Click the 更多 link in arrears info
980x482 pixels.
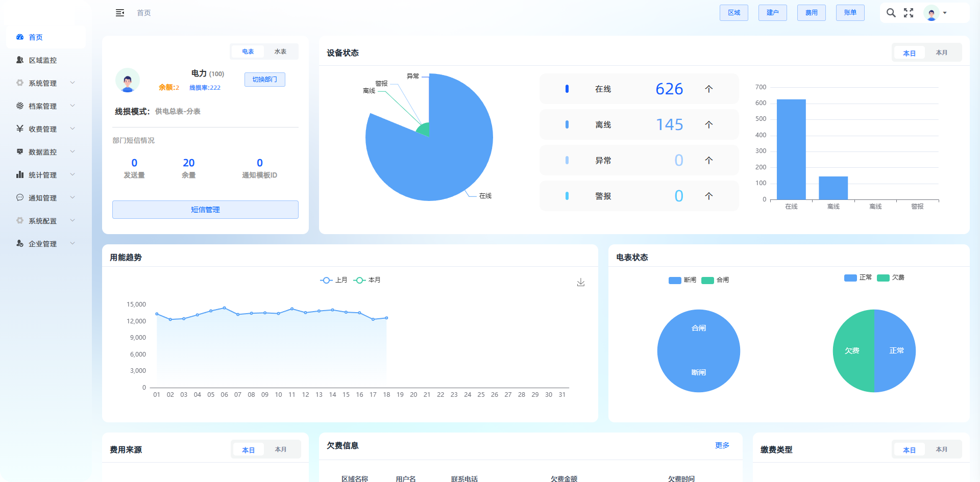click(722, 445)
